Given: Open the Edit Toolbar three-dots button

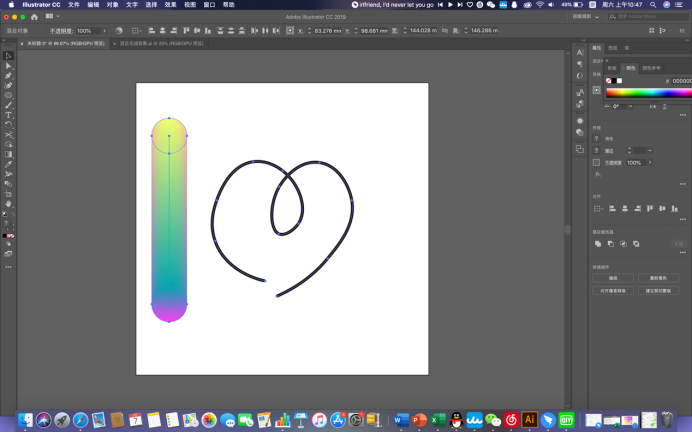Looking at the screenshot, I should pyautogui.click(x=8, y=267).
